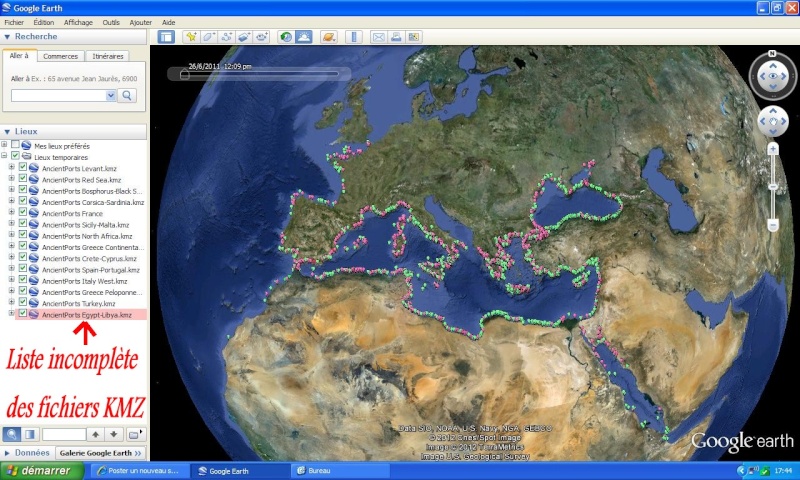Expand the Données panel triangle
The width and height of the screenshot is (800, 480).
tap(7, 453)
